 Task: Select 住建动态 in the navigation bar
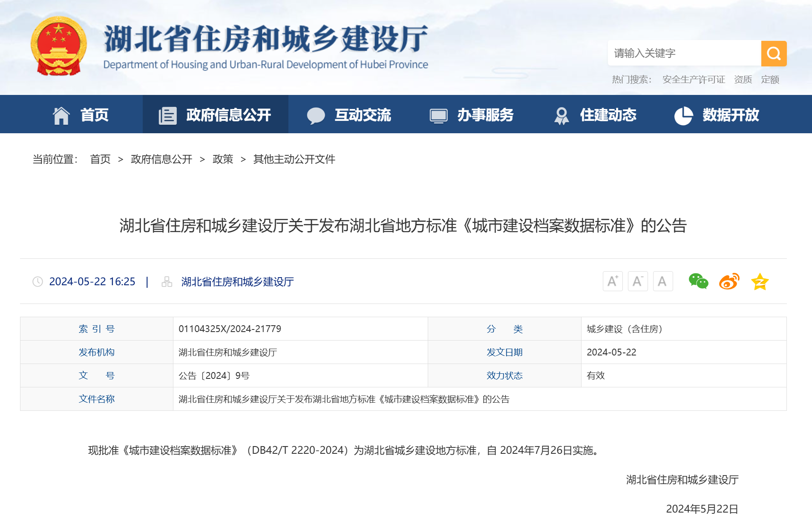(595, 115)
